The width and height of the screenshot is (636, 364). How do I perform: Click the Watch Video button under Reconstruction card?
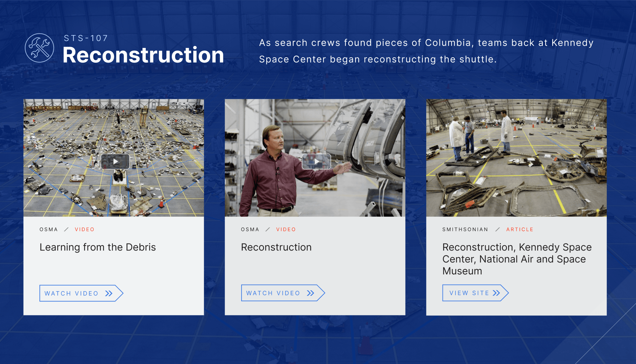283,293
